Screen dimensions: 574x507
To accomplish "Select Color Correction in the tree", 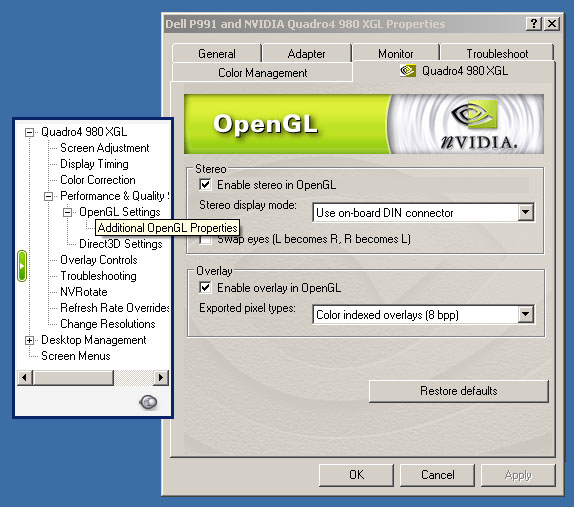I will click(x=98, y=180).
